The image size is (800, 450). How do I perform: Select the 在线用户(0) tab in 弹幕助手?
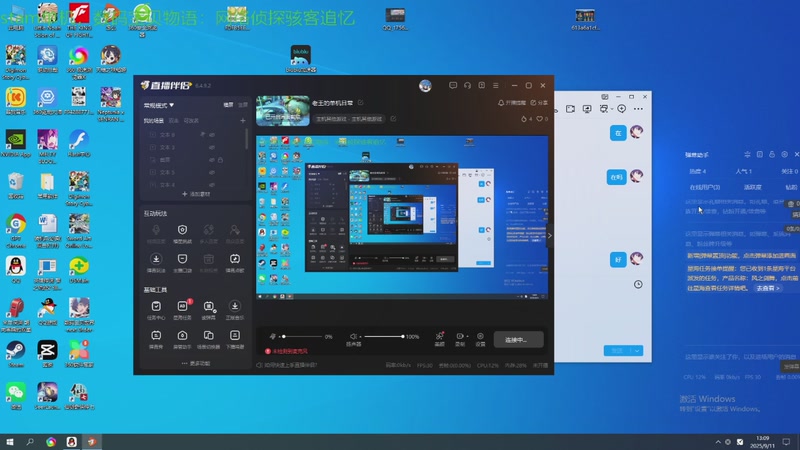(x=705, y=187)
